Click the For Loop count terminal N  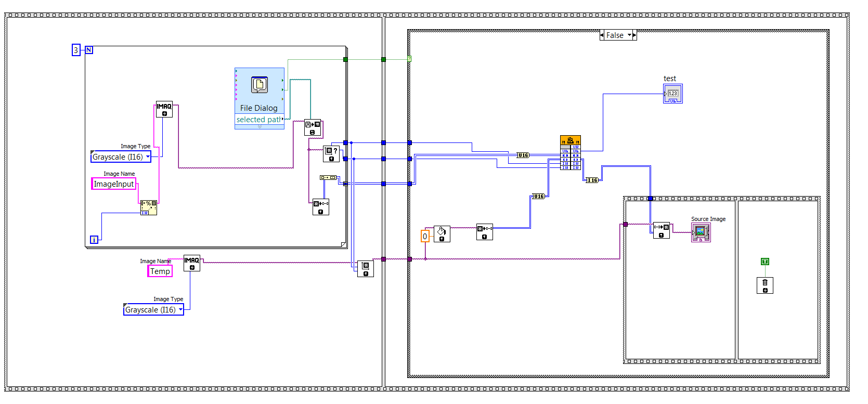click(89, 50)
